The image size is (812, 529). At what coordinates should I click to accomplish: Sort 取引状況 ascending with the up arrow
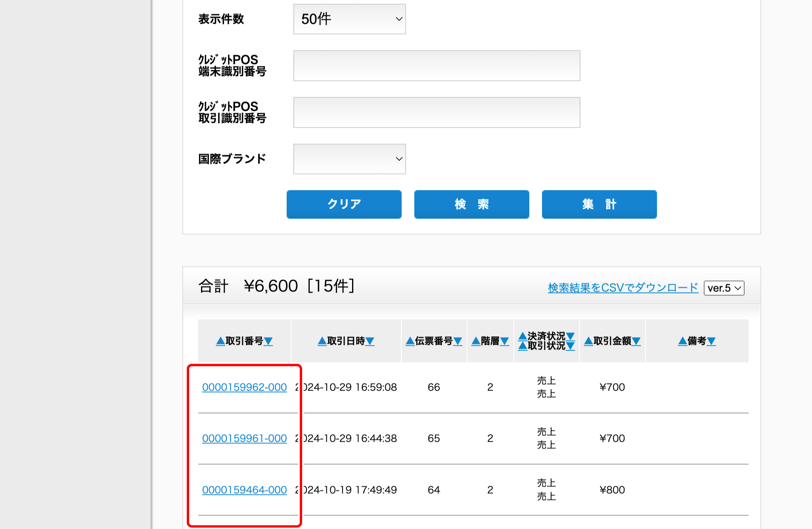tap(523, 346)
